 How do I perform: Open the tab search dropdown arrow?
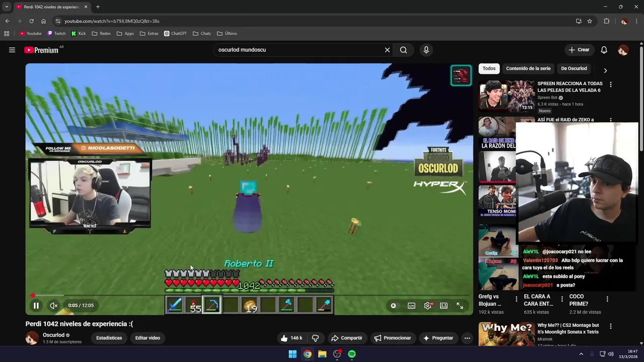[x=7, y=7]
